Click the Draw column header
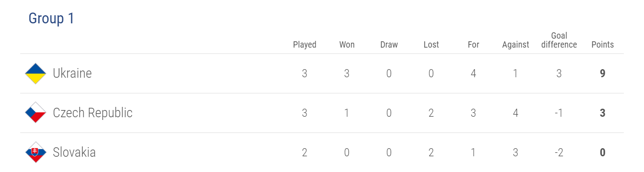This screenshot has width=644, height=172. click(389, 44)
